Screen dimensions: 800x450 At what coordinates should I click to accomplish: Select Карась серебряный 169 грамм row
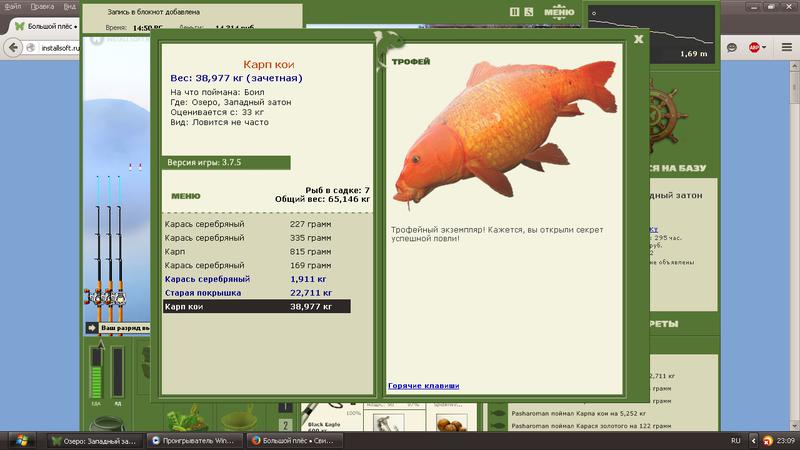pyautogui.click(x=257, y=265)
